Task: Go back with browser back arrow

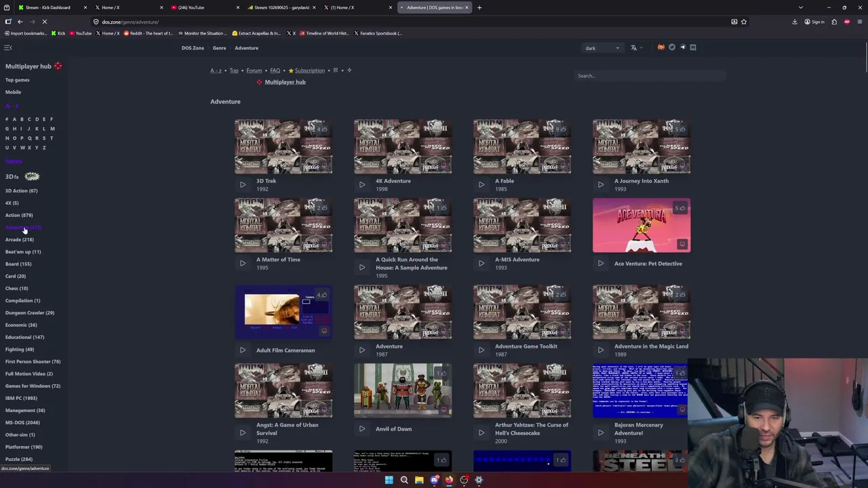Action: (x=20, y=22)
